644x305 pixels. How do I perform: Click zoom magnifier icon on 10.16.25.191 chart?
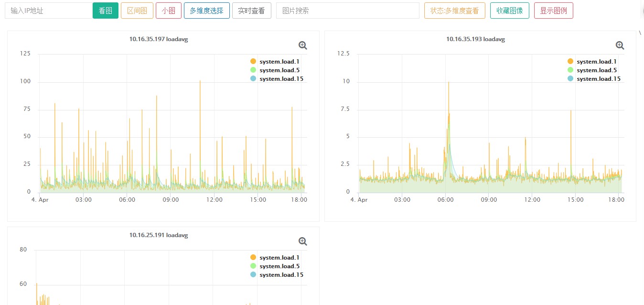coord(302,241)
